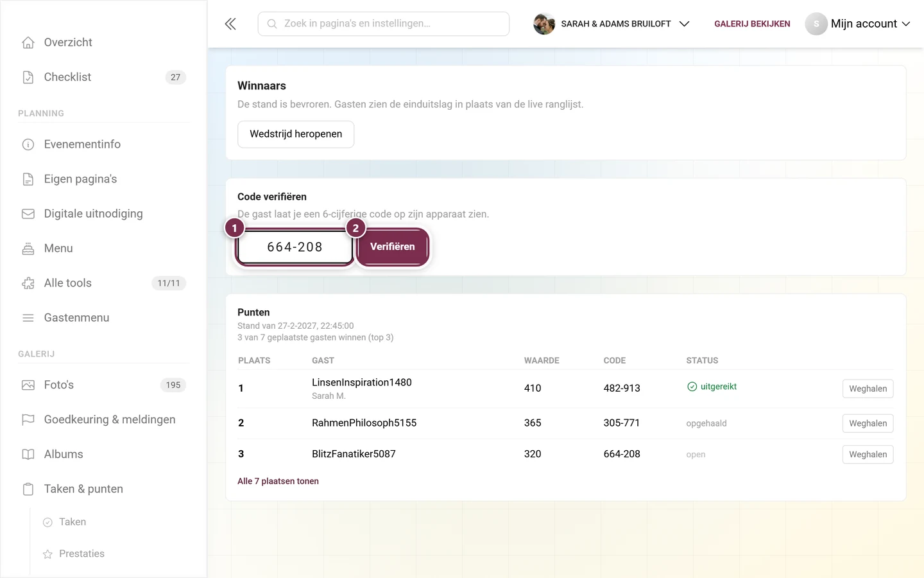Click the Alle tools puzzle icon
924x578 pixels.
click(x=28, y=283)
